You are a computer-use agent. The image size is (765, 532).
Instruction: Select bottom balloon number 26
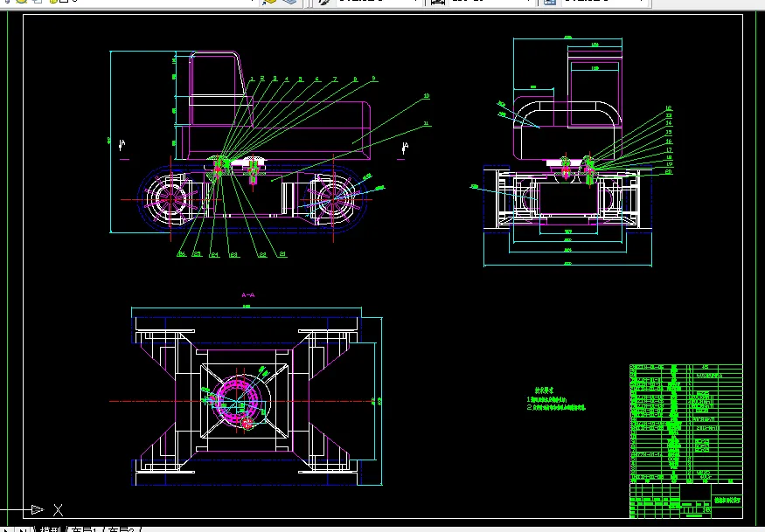pos(182,254)
